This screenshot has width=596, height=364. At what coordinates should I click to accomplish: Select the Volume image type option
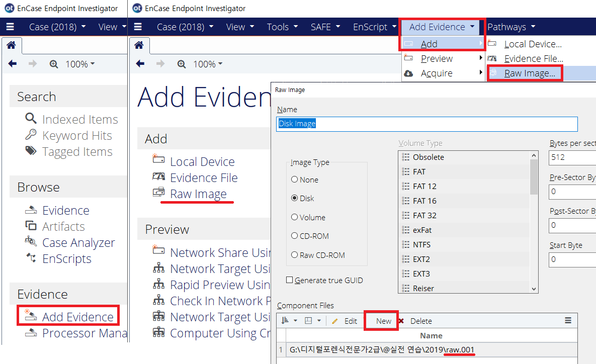click(294, 217)
